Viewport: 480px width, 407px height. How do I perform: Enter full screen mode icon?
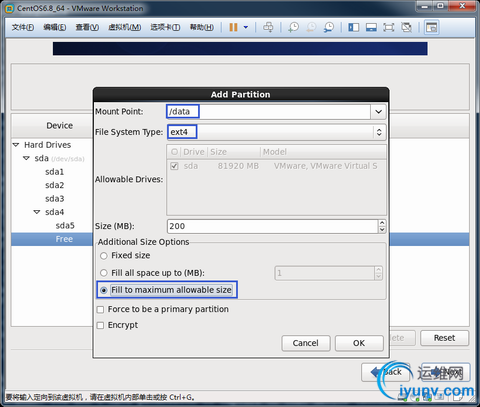389,27
